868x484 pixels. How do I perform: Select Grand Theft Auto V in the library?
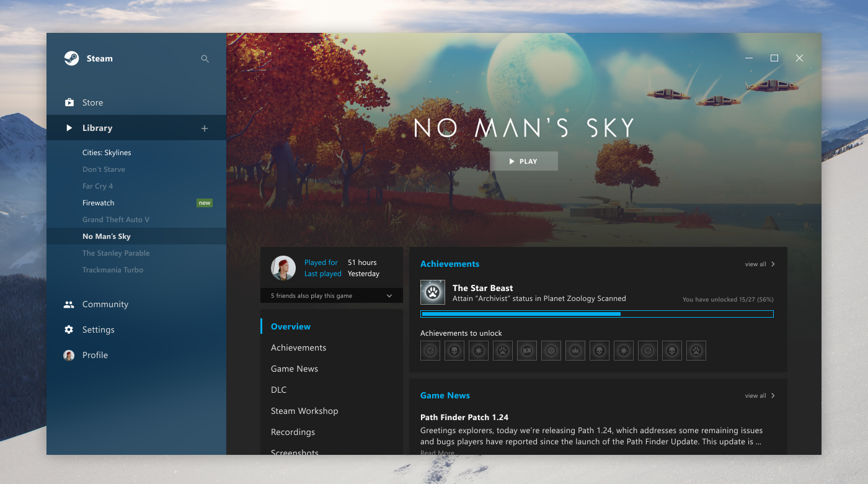coord(116,220)
